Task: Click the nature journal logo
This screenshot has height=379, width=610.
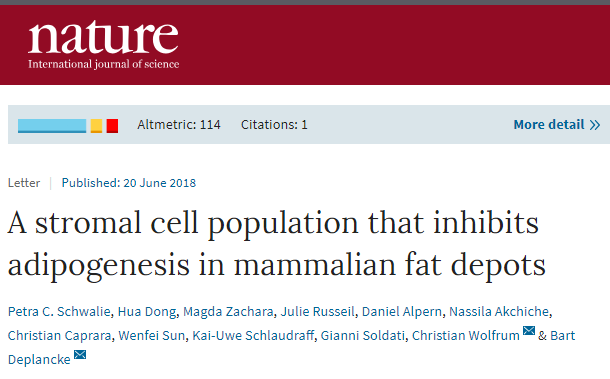Action: point(103,45)
